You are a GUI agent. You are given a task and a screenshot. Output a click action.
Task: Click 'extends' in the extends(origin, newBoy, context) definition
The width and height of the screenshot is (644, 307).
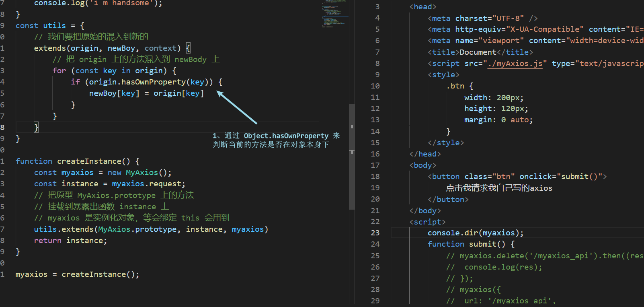tap(50, 48)
